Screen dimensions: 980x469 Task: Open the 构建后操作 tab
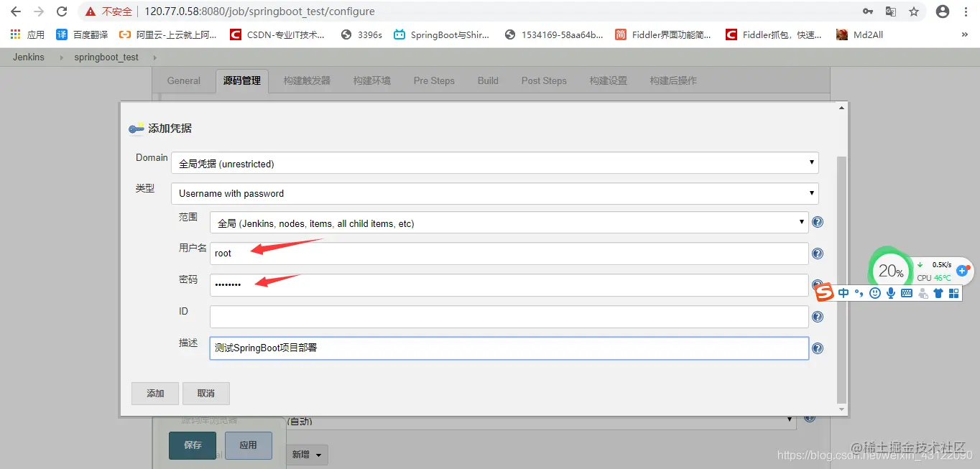click(x=673, y=80)
